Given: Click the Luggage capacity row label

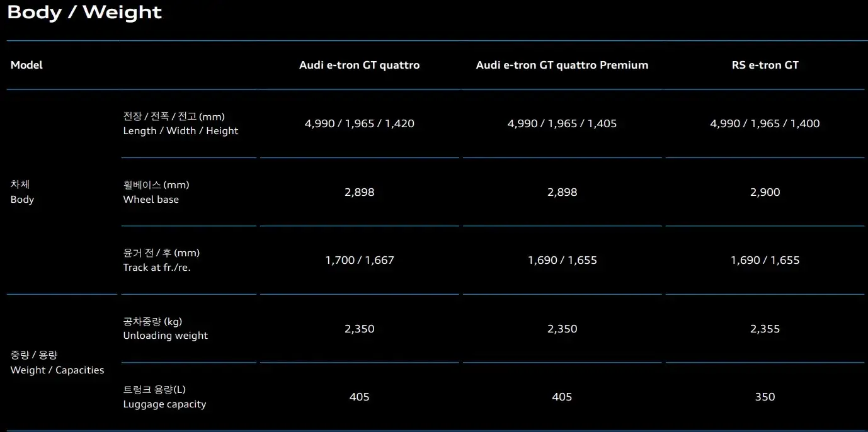Looking at the screenshot, I should pos(164,397).
